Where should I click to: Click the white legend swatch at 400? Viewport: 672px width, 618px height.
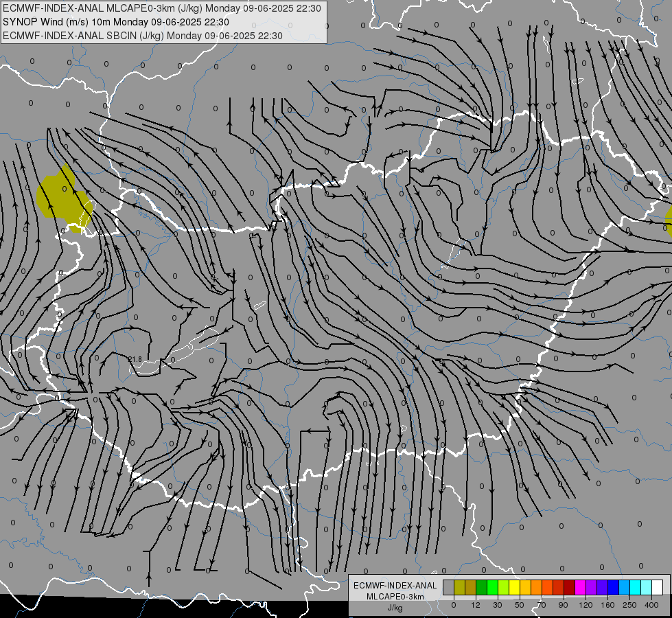pos(657,587)
